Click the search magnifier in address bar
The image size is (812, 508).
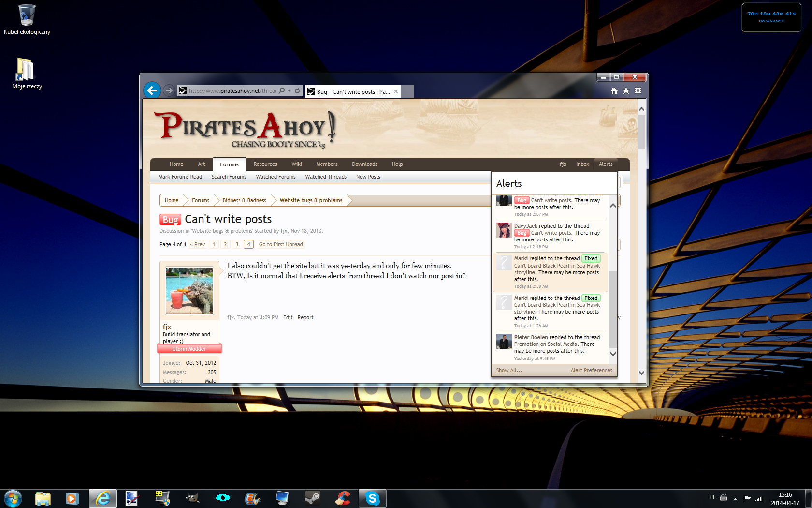tap(282, 90)
